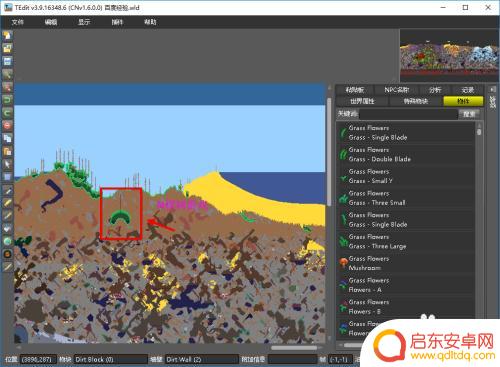Screen dimensions: 500x367
Task: Open the 文件 menu
Action: coord(18,22)
